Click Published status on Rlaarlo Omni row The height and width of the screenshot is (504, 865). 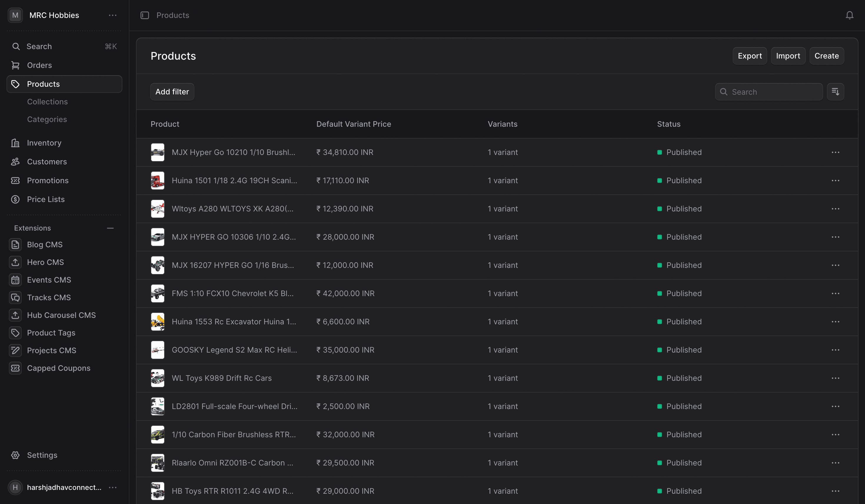pos(679,463)
